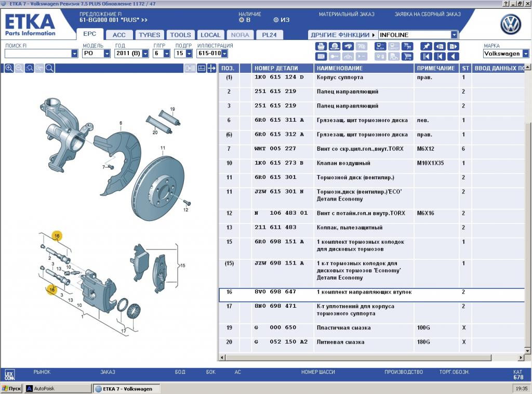Click МАТЕРИАЛЬНЫЙ ЗАКАЗ link

coord(347,14)
